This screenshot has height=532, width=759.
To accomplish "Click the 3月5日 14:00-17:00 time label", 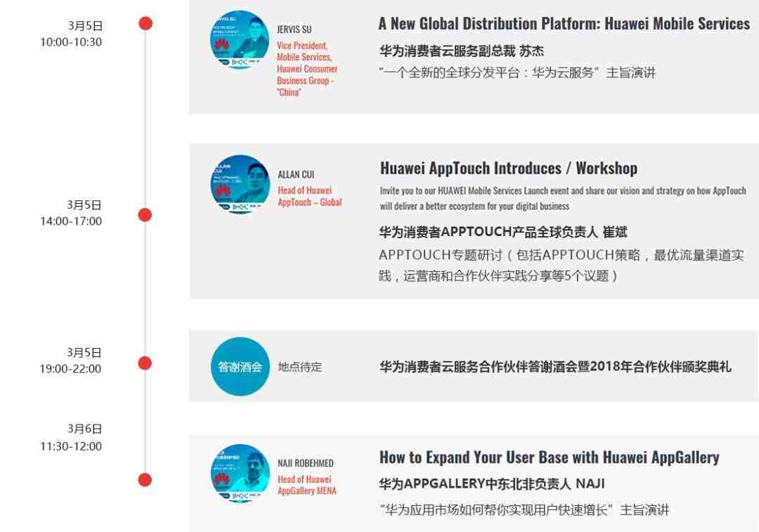I will point(71,213).
